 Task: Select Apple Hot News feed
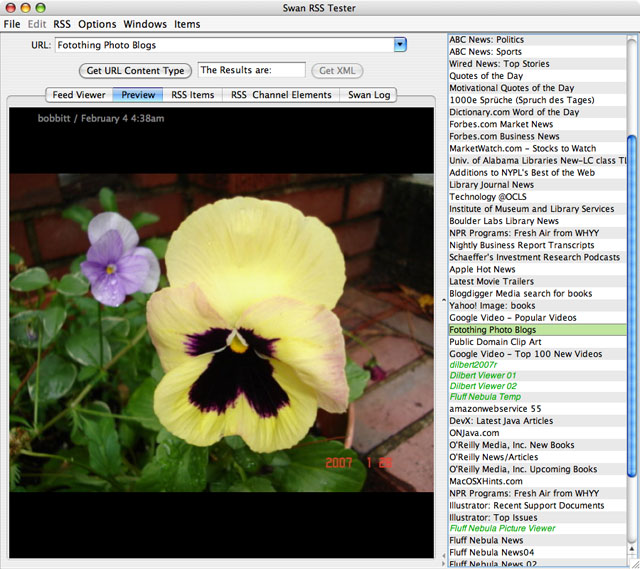click(x=482, y=269)
